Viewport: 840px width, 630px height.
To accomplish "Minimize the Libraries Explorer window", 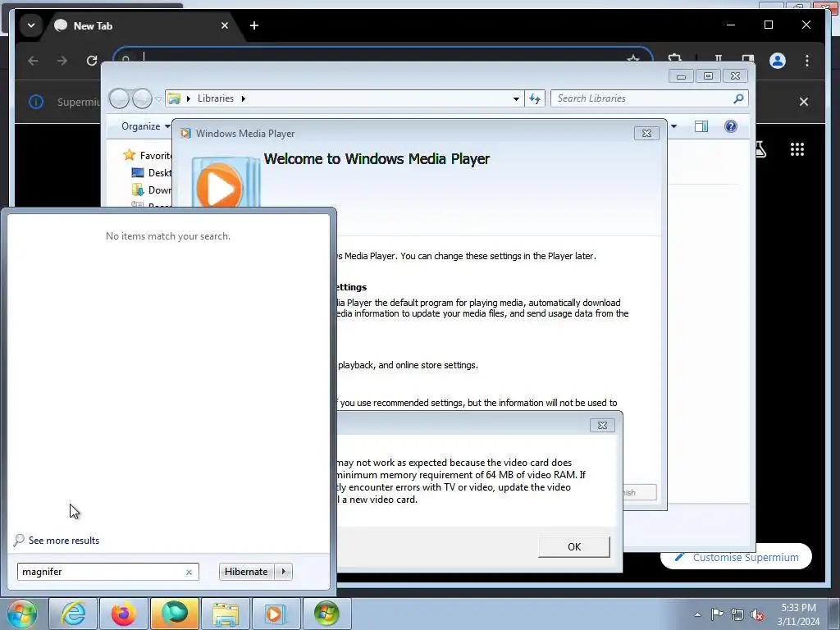I will [681, 76].
